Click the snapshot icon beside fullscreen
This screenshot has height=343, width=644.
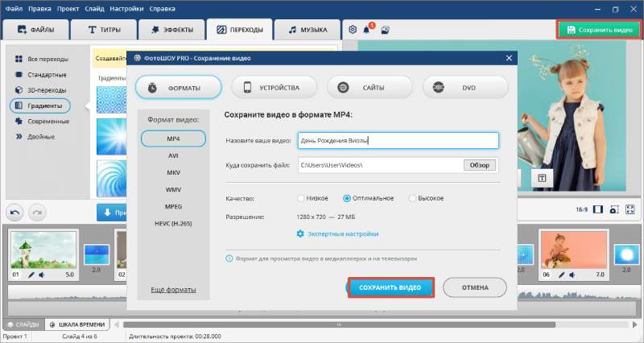click(x=614, y=209)
